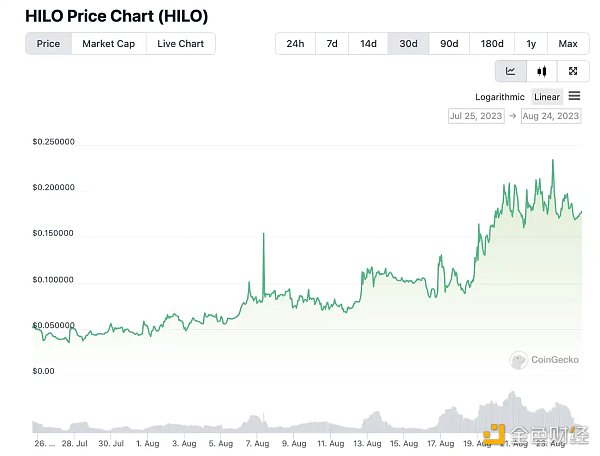600x456 pixels.
Task: Show Max time range
Action: pos(568,44)
